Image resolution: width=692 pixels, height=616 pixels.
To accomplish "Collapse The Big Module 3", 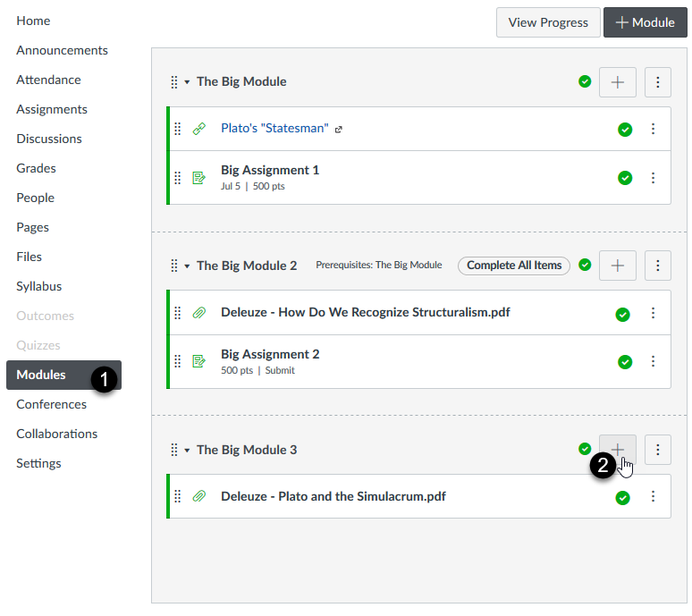I will (187, 451).
